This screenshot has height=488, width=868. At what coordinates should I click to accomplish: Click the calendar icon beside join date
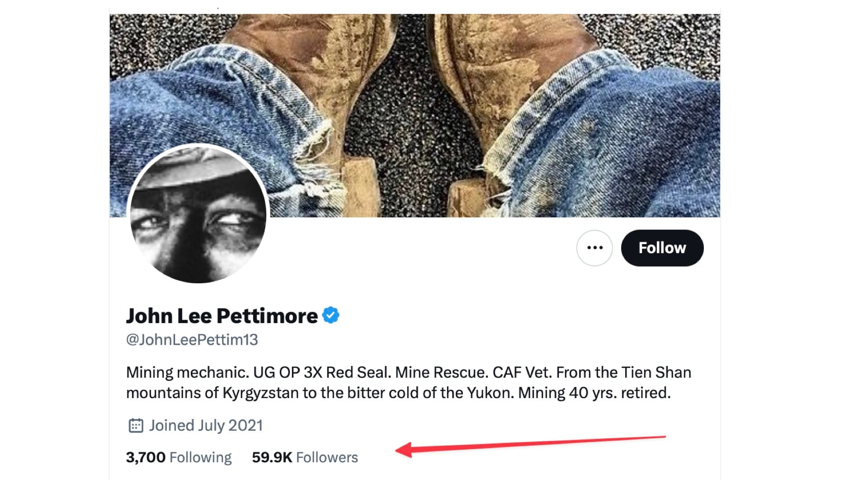coord(136,426)
